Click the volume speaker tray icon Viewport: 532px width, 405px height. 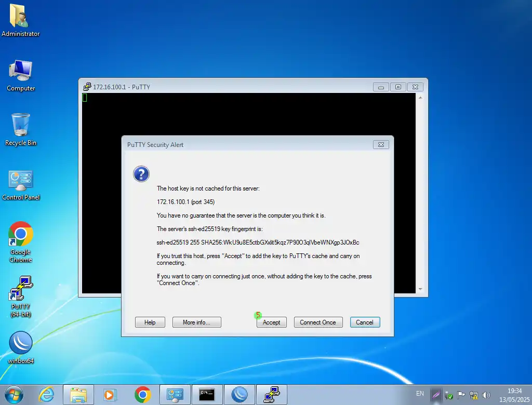pyautogui.click(x=486, y=395)
